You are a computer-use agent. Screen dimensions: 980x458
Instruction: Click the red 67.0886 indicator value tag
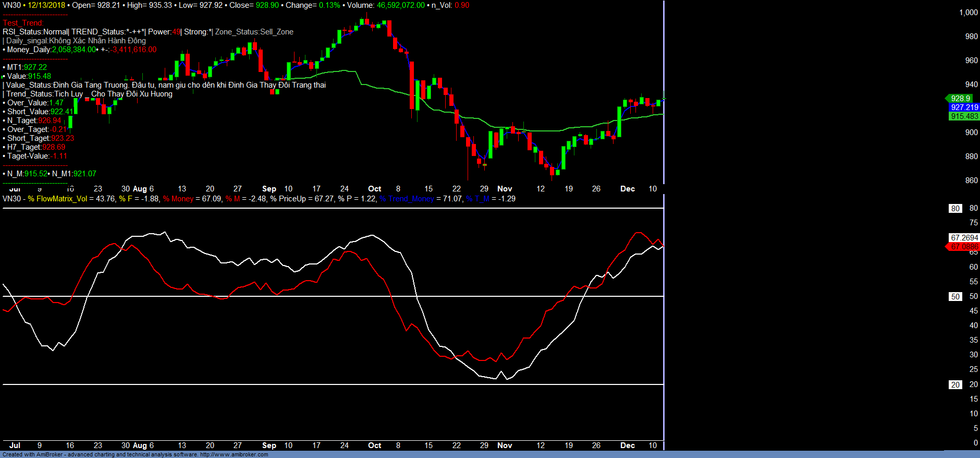coord(964,247)
